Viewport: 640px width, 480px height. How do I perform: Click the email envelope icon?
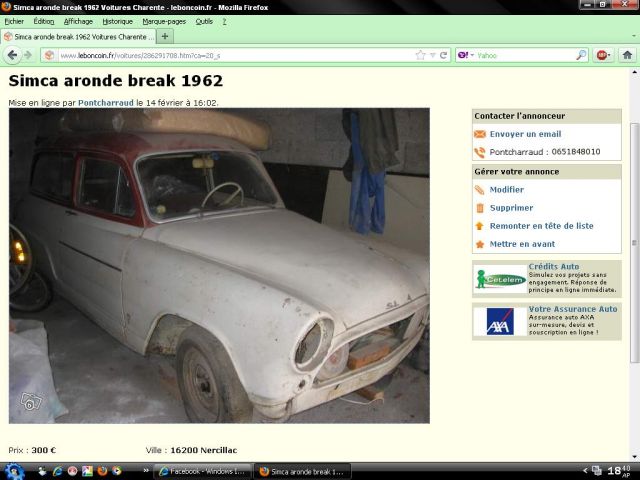pyautogui.click(x=480, y=134)
